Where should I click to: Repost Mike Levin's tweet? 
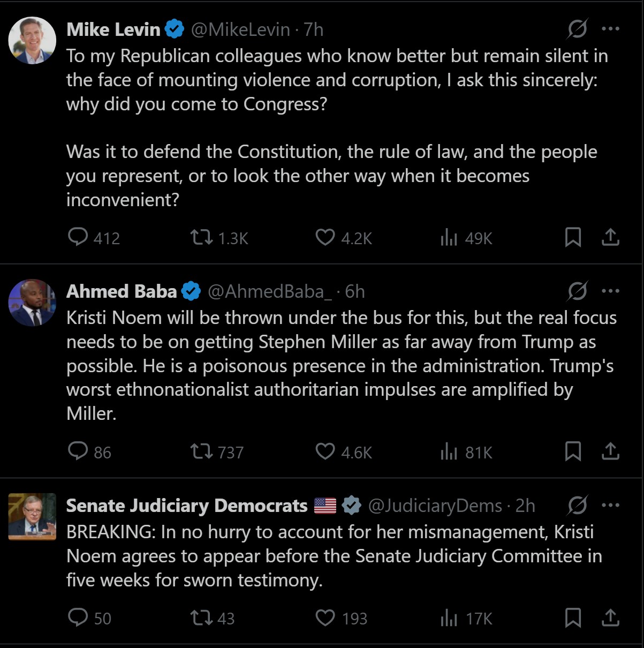202,237
